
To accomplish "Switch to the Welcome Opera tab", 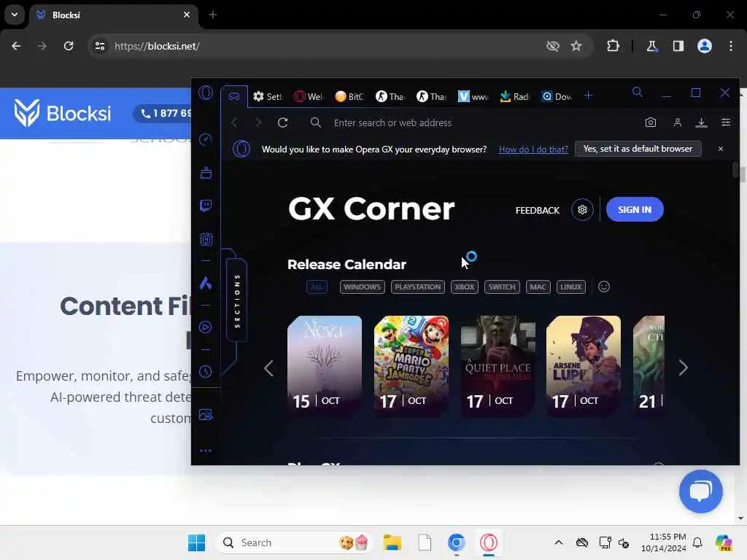I will pyautogui.click(x=309, y=96).
